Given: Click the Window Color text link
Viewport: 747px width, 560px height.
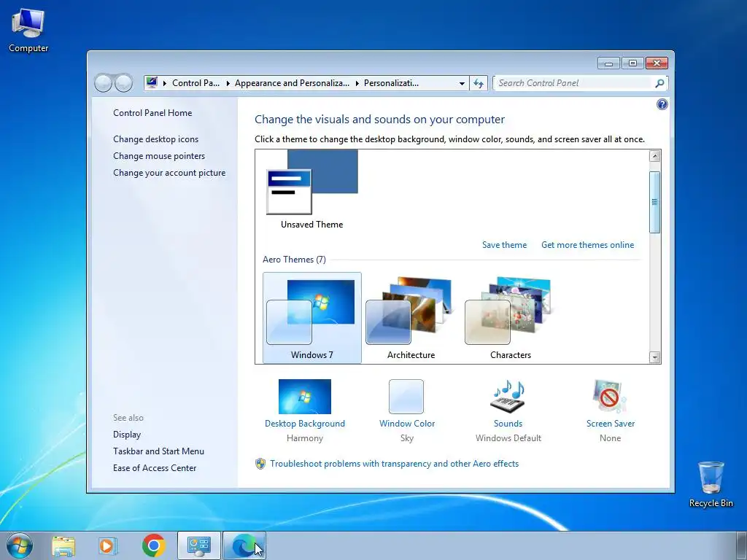Looking at the screenshot, I should [407, 424].
